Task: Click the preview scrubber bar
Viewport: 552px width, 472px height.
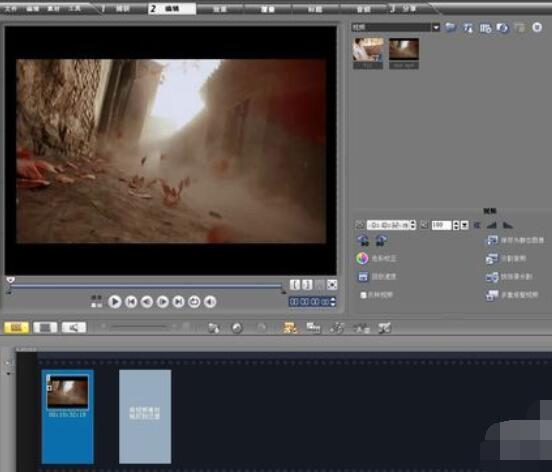Action: click(146, 286)
